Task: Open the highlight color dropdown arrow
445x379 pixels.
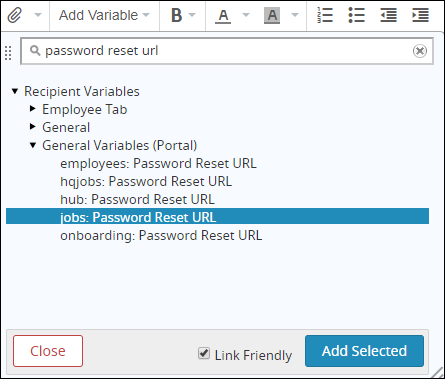Action: tap(295, 15)
